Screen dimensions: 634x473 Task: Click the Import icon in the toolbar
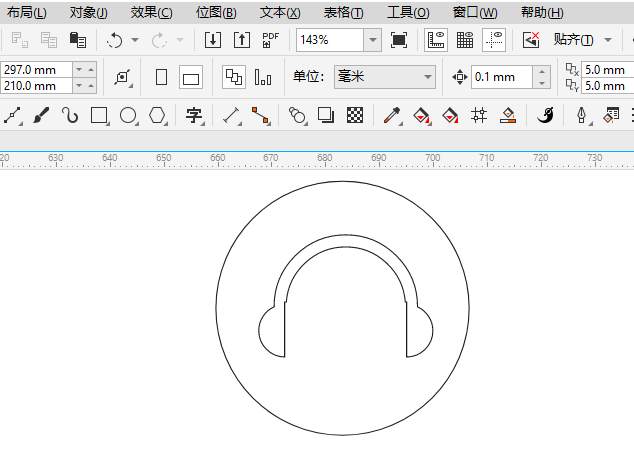point(213,40)
